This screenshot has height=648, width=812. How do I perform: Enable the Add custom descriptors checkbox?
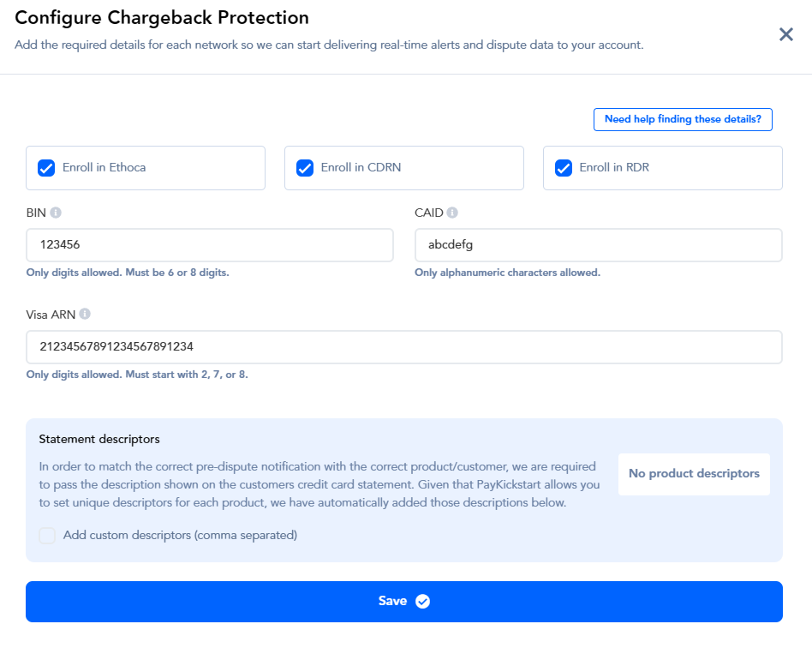[47, 536]
